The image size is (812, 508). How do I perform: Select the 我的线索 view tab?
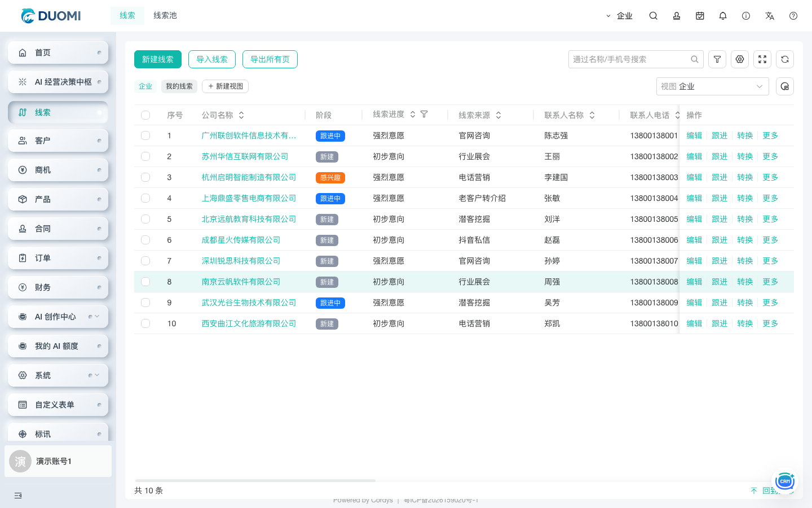(x=179, y=86)
